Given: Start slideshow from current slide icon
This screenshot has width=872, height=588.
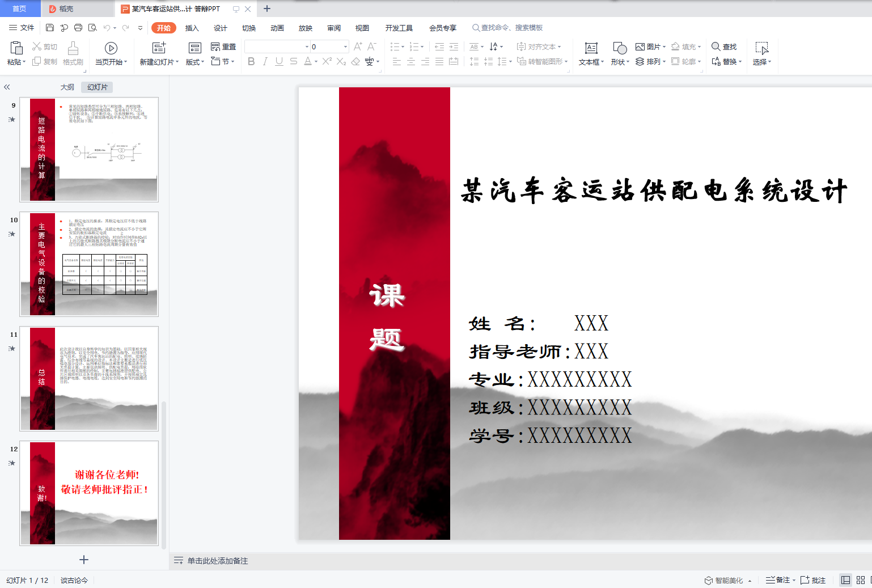Looking at the screenshot, I should (111, 48).
